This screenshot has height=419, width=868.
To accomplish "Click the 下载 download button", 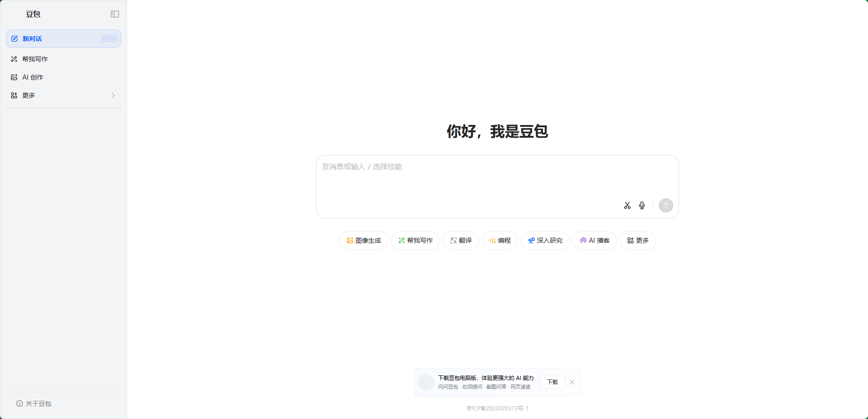I will pos(552,382).
